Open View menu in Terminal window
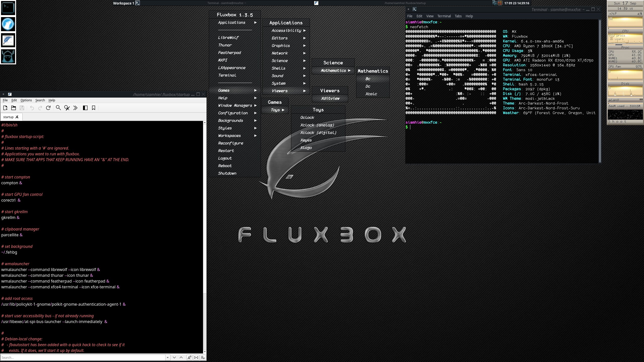The width and height of the screenshot is (644, 362). [x=430, y=16]
